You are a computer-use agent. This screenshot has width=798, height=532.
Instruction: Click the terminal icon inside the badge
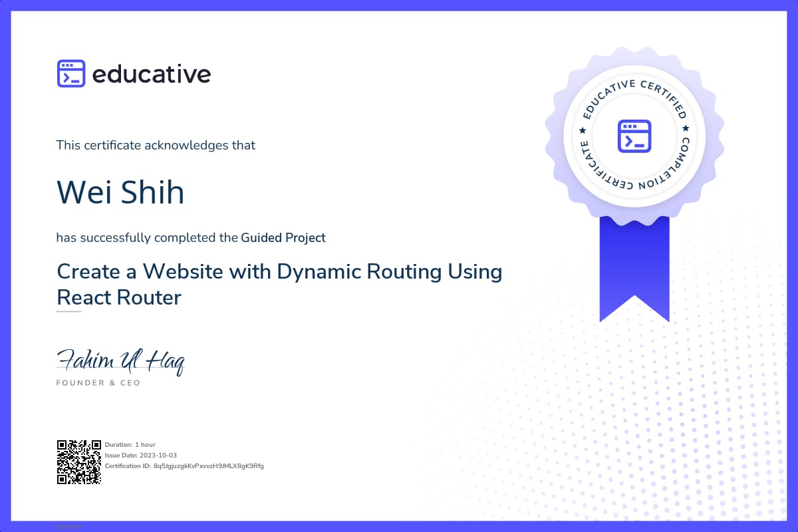pos(634,136)
